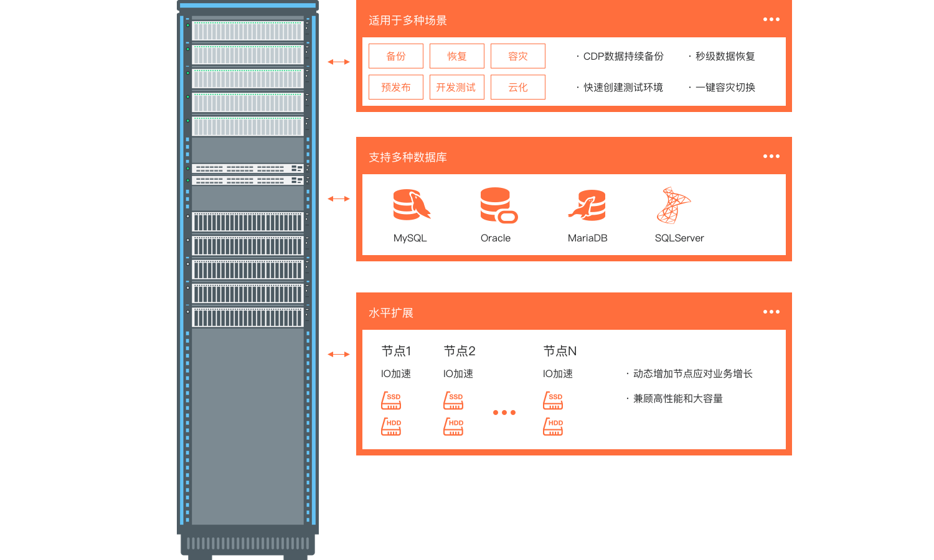This screenshot has height=560, width=934.
Task: Click the SSD icon under 节点2
Action: pos(453,400)
